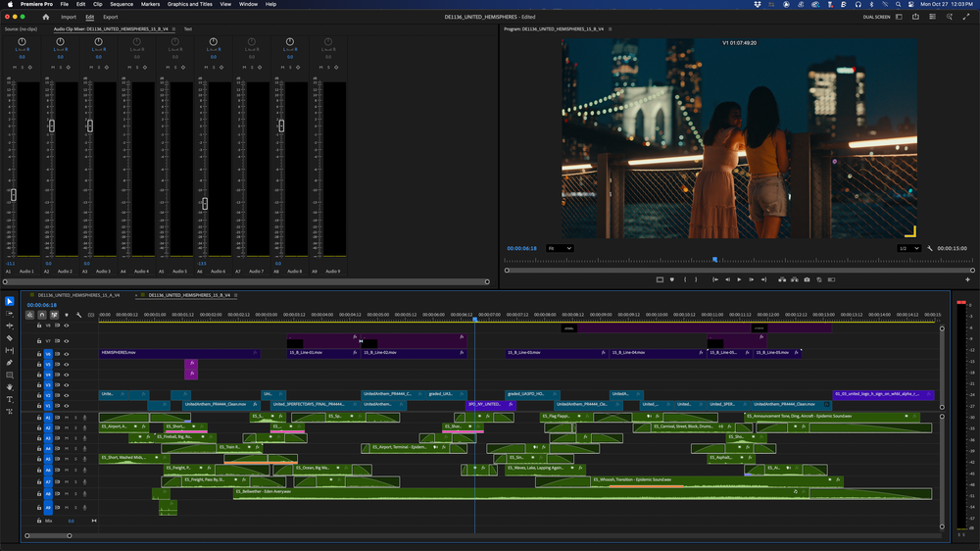The image size is (980, 551).
Task: Select the Rectangle shape tool
Action: [x=10, y=376]
